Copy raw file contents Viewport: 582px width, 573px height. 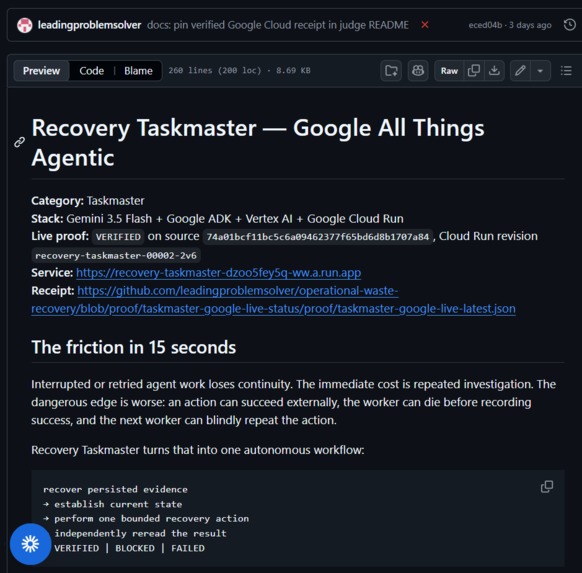coord(474,71)
